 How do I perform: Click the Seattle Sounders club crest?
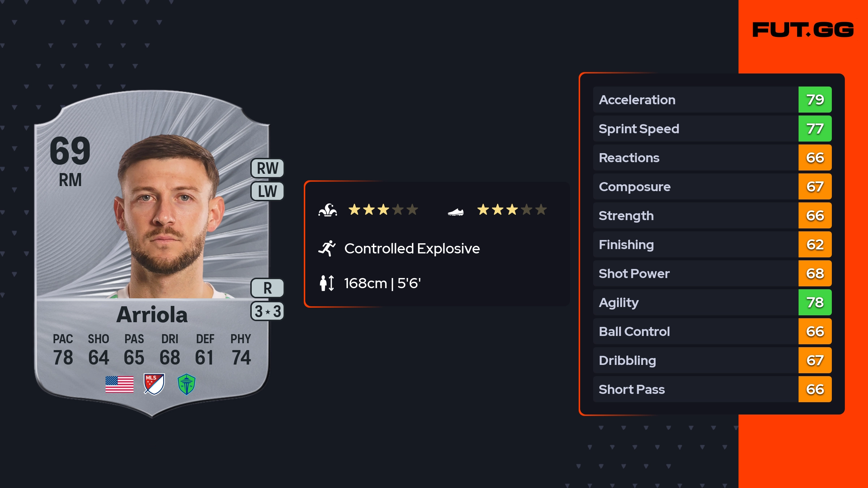pos(187,384)
